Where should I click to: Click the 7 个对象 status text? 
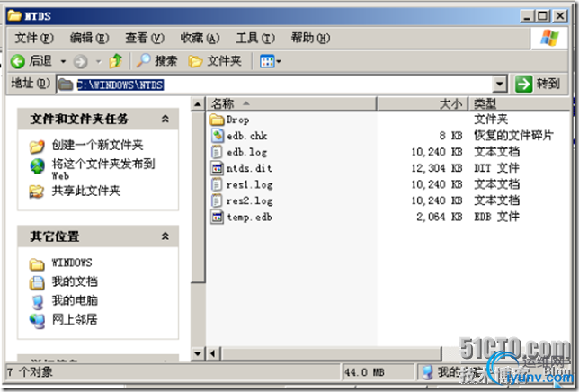(x=30, y=371)
